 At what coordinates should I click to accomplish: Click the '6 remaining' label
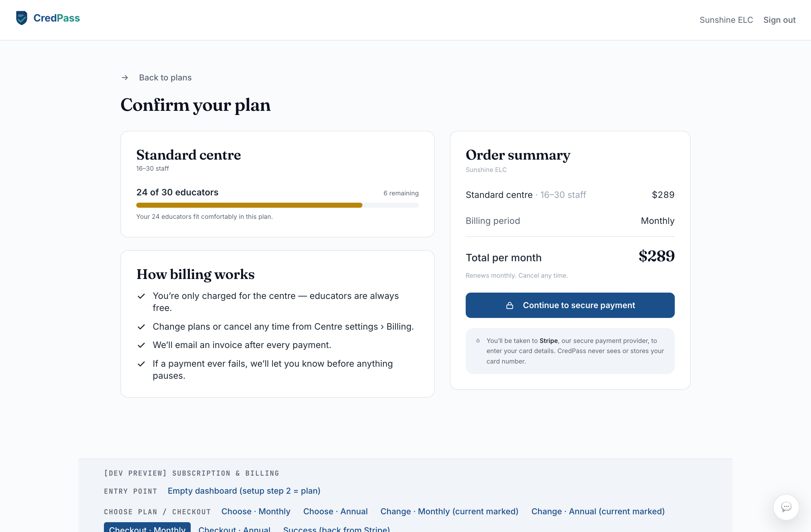pyautogui.click(x=401, y=193)
